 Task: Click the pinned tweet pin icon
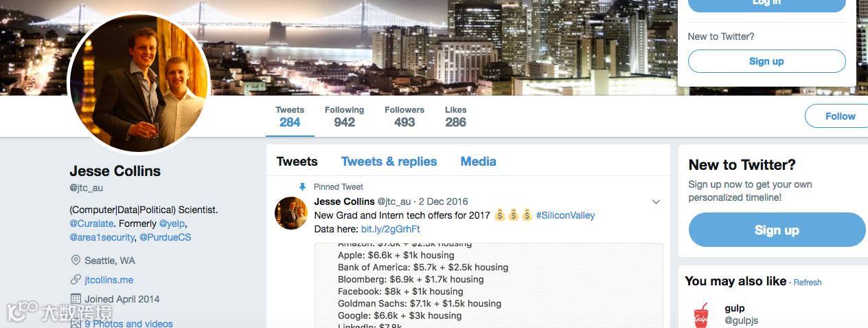pos(302,186)
